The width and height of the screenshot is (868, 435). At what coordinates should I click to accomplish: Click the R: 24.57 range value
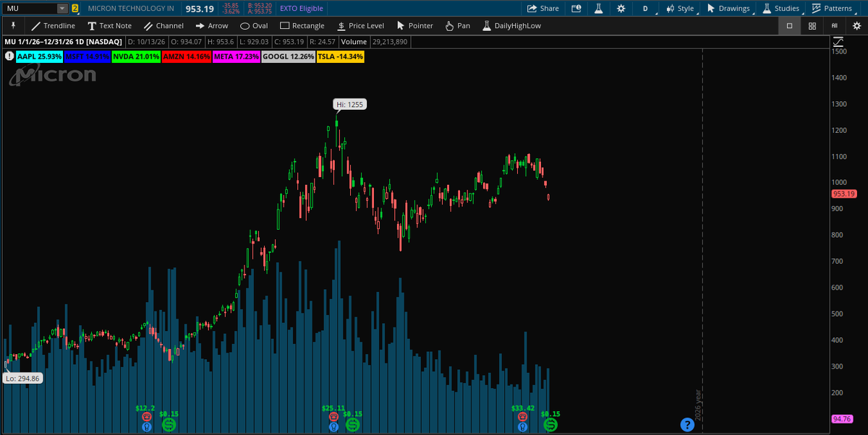coord(324,42)
